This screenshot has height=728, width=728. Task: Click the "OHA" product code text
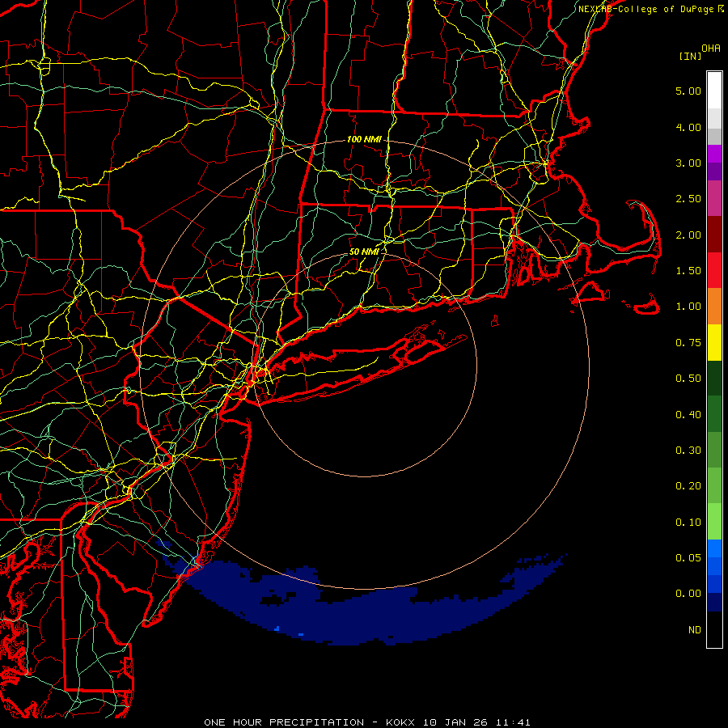click(x=711, y=48)
